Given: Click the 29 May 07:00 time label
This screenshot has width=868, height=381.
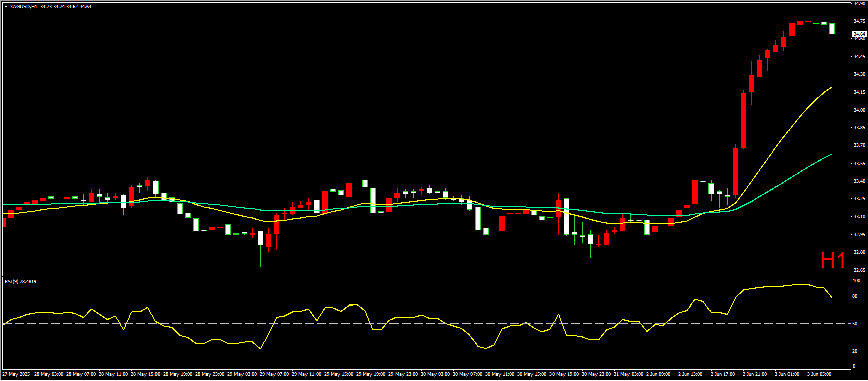Looking at the screenshot, I should pos(274,374).
